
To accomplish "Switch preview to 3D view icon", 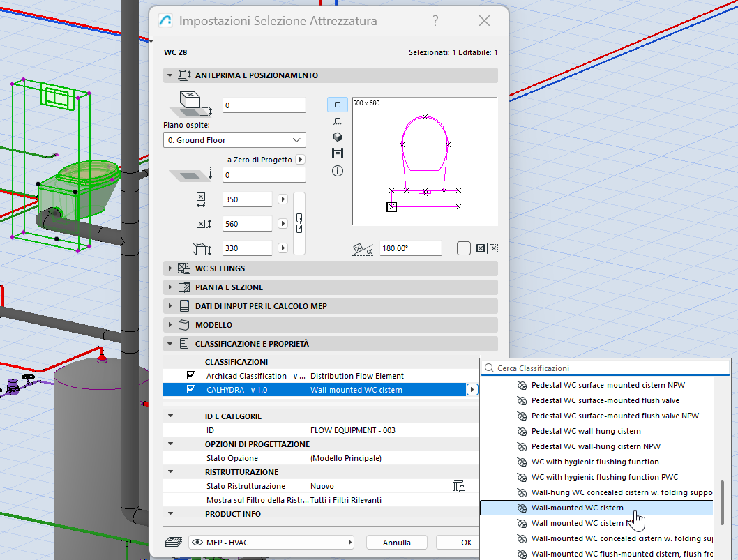I will 338,137.
